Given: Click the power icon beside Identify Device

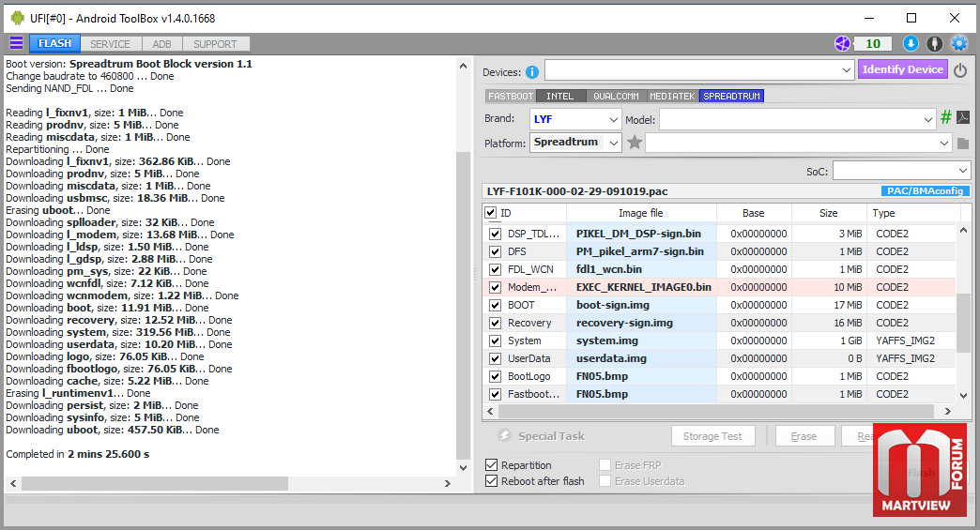Looking at the screenshot, I should click(x=960, y=70).
